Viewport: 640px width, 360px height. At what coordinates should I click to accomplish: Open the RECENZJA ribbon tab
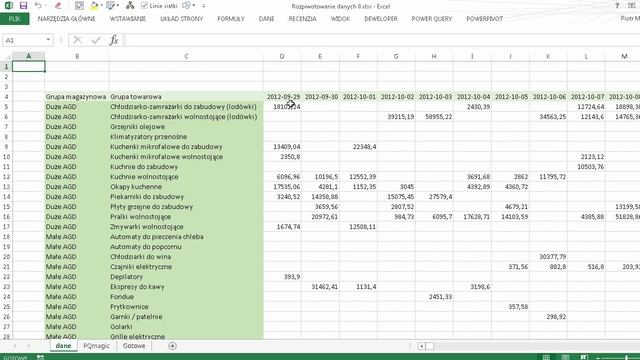point(302,19)
